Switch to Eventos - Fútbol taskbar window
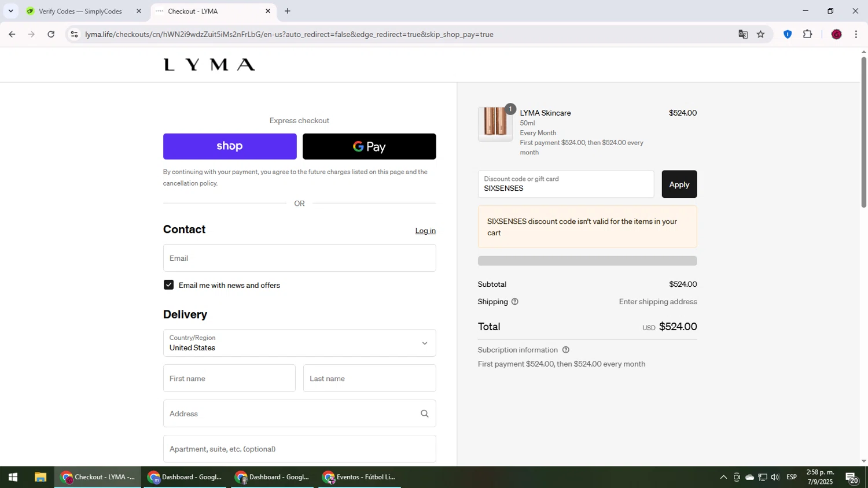The width and height of the screenshot is (868, 488). pos(360,477)
